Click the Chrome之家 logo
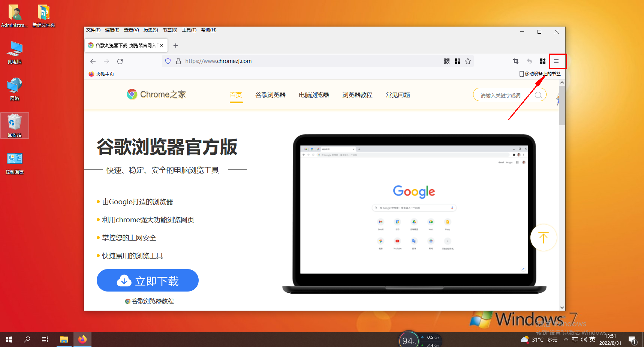Viewport: 644px width, 347px height. click(x=156, y=94)
